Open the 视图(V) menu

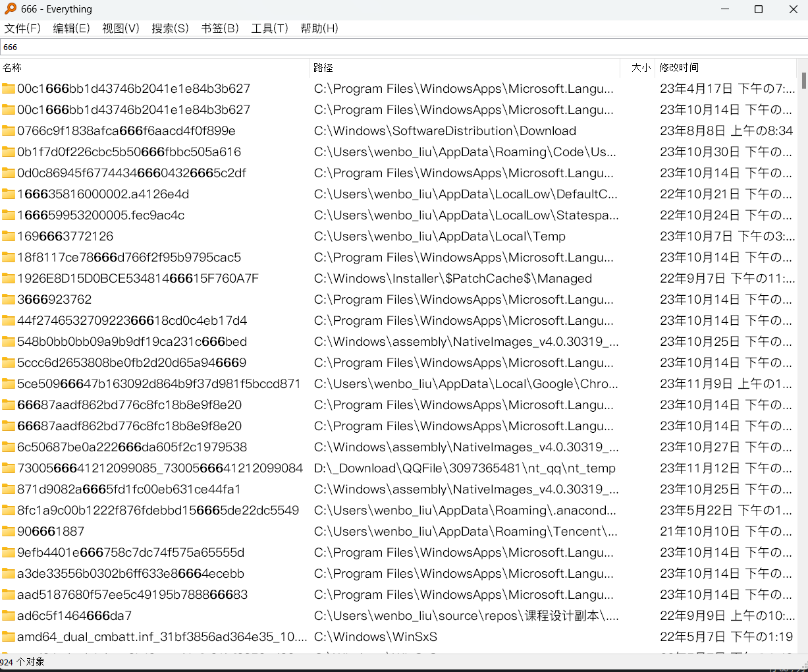click(121, 28)
